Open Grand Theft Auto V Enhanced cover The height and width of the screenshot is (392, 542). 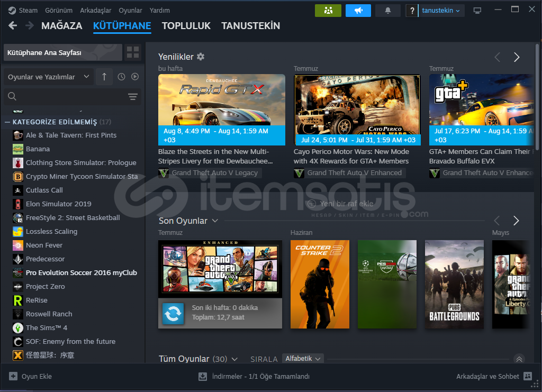click(220, 269)
